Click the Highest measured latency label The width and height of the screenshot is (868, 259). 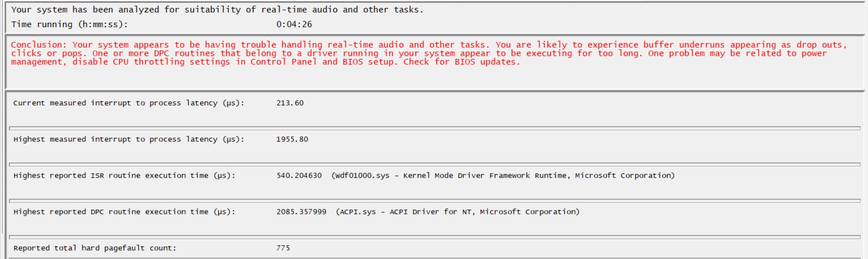pos(128,139)
